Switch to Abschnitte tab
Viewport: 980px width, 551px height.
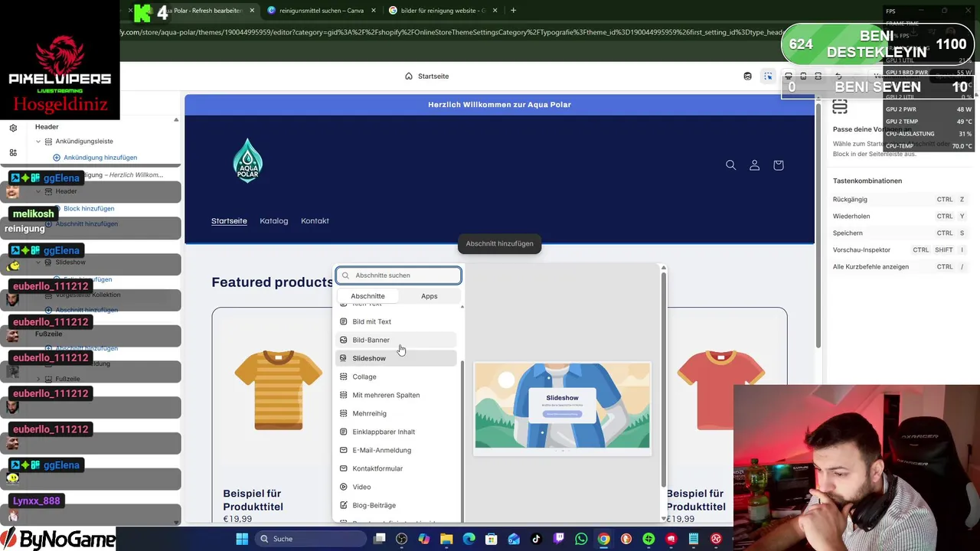coord(367,296)
